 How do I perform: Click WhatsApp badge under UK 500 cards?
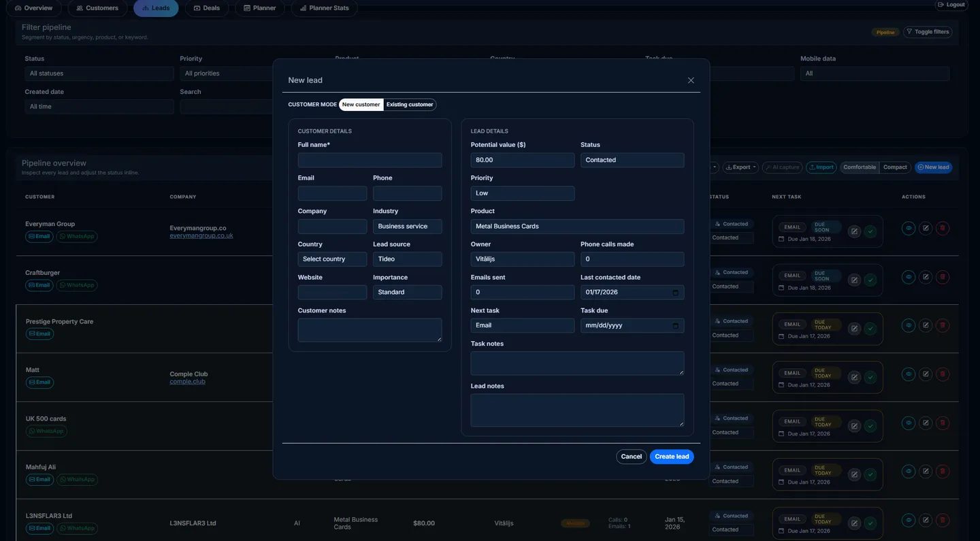click(x=46, y=431)
